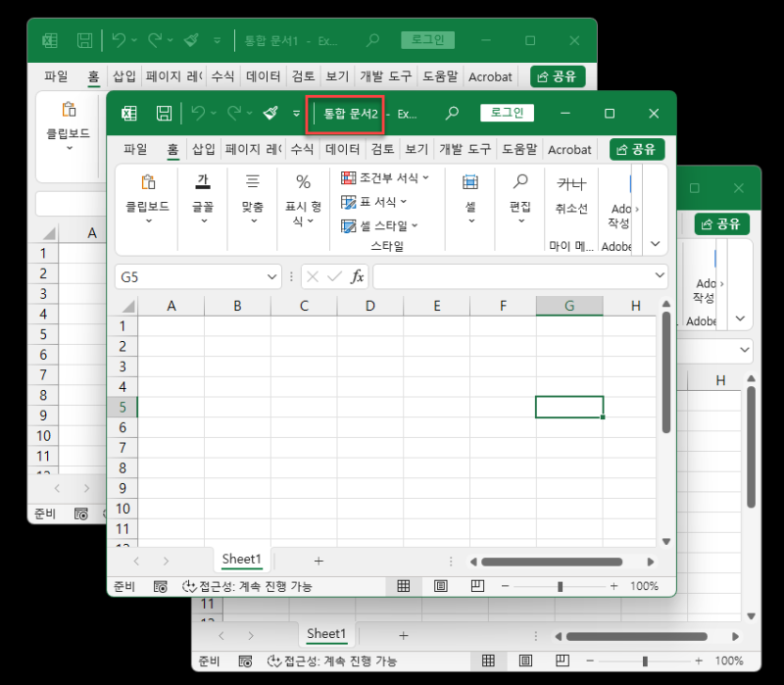Open the 도움말 tab in front window
Image resolution: width=784 pixels, height=685 pixels.
click(x=519, y=149)
